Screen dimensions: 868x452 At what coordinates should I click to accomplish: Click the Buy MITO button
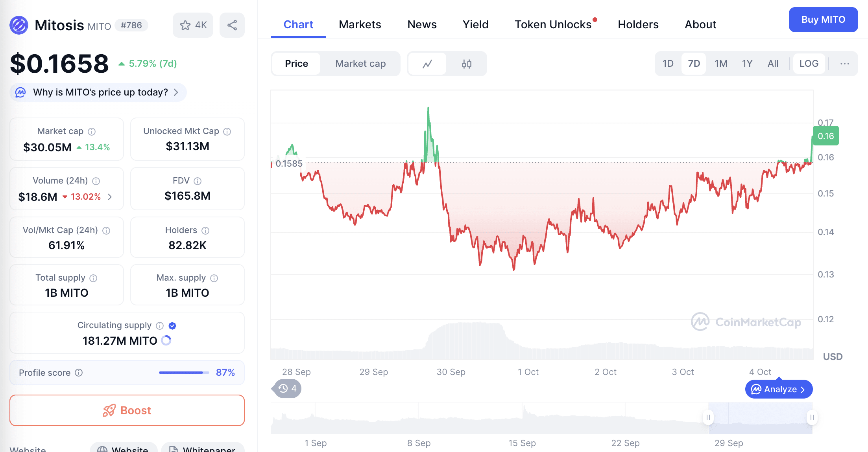tap(823, 20)
